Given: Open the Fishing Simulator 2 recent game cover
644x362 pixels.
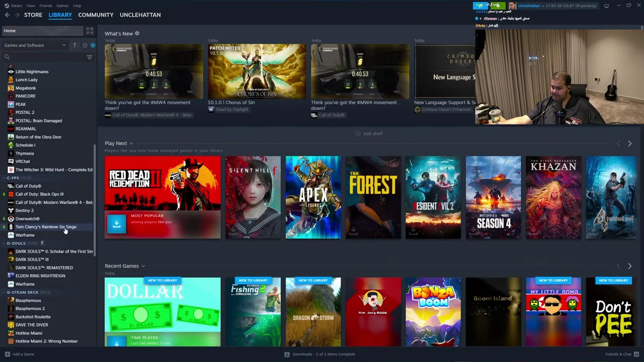Looking at the screenshot, I should 253,312.
